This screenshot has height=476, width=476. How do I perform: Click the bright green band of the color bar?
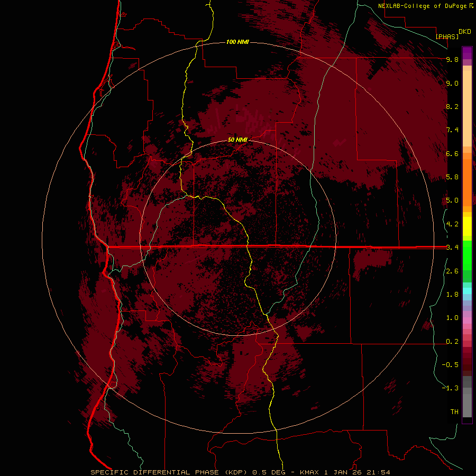click(x=467, y=255)
